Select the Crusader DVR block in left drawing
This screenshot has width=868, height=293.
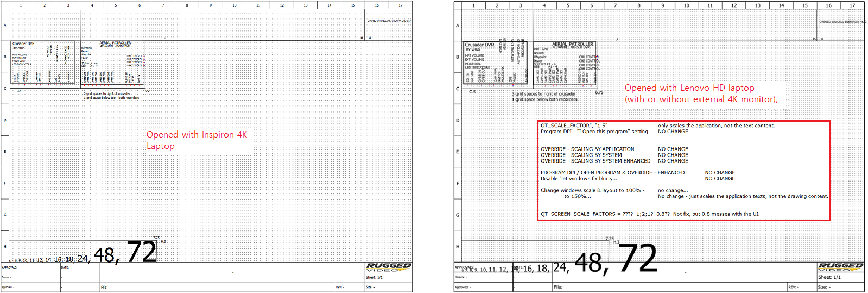point(43,63)
